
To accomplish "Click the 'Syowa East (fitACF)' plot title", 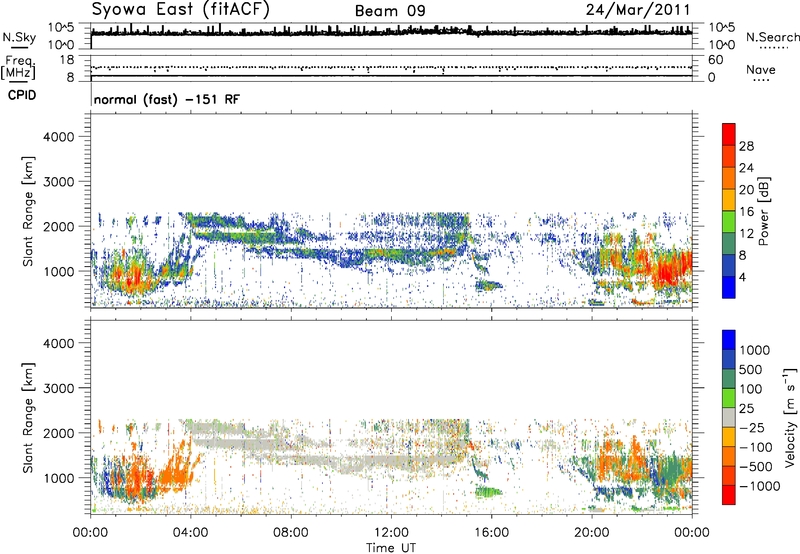I will [181, 10].
